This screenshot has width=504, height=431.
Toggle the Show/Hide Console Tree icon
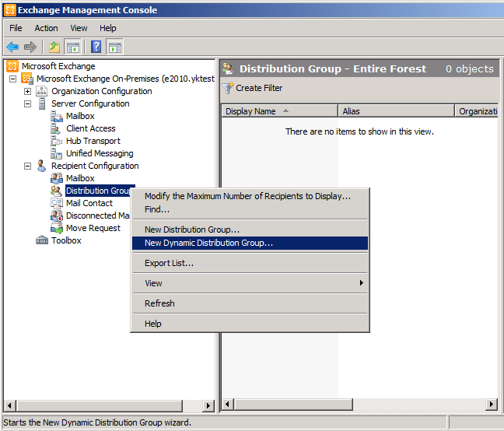pyautogui.click(x=73, y=47)
